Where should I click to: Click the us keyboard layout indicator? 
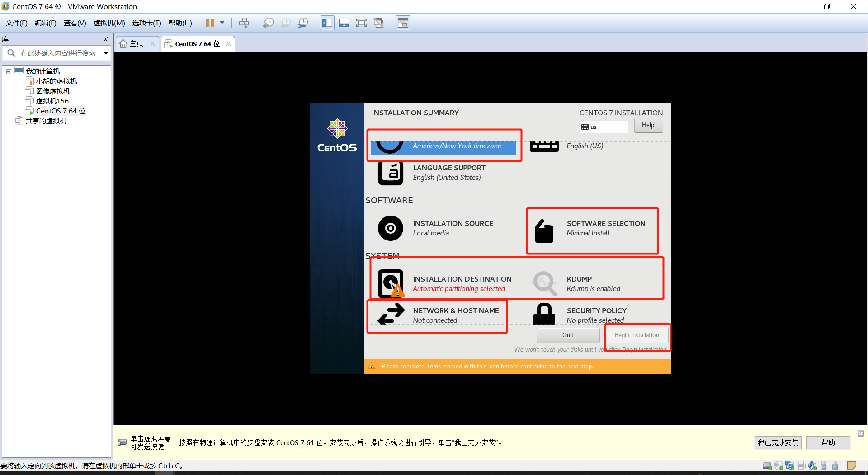[x=604, y=127]
